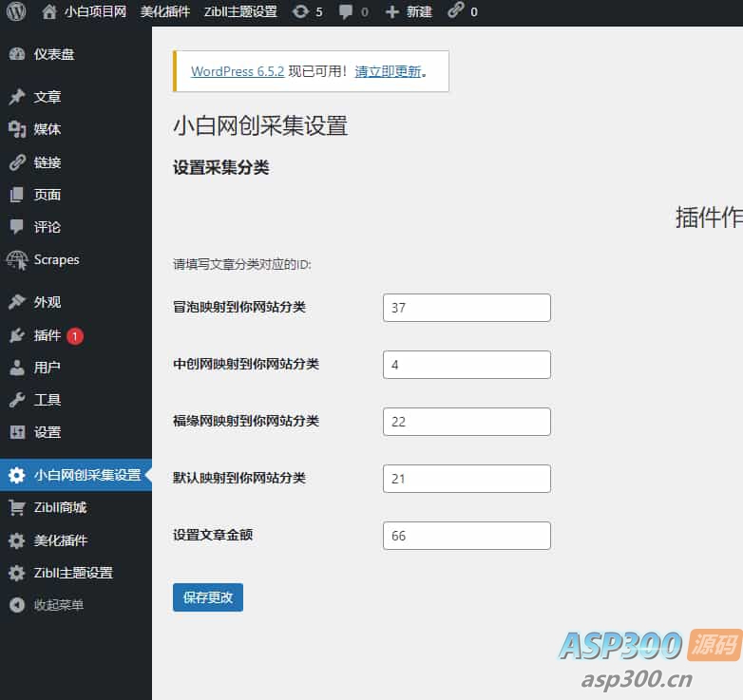Viewport: 743px width, 700px height.
Task: Click the 默认映射到你网站分类 input field
Action: click(x=467, y=479)
